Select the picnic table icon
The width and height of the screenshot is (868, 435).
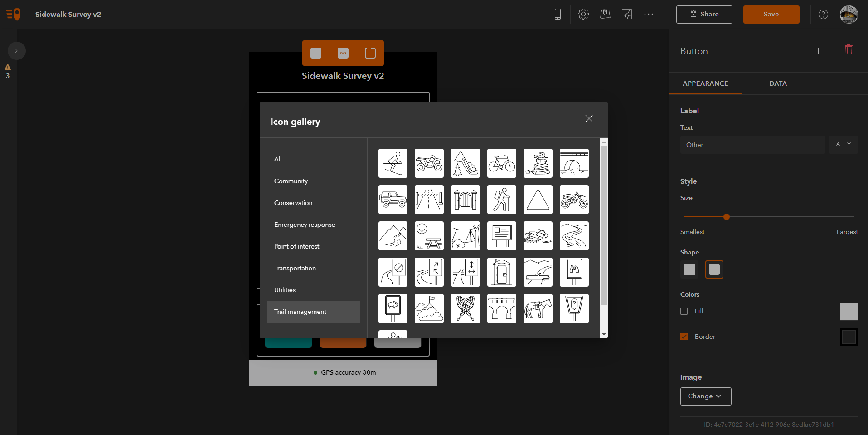429,236
